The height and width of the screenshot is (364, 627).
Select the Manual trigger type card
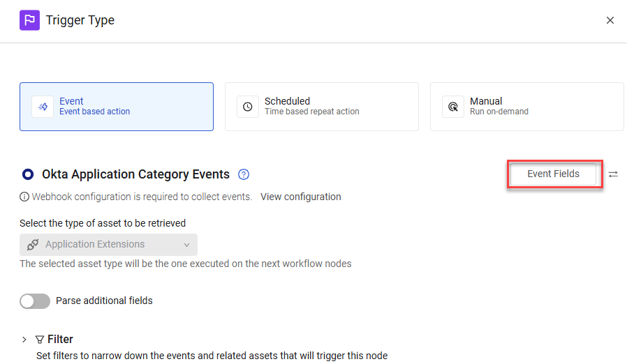pyautogui.click(x=527, y=107)
